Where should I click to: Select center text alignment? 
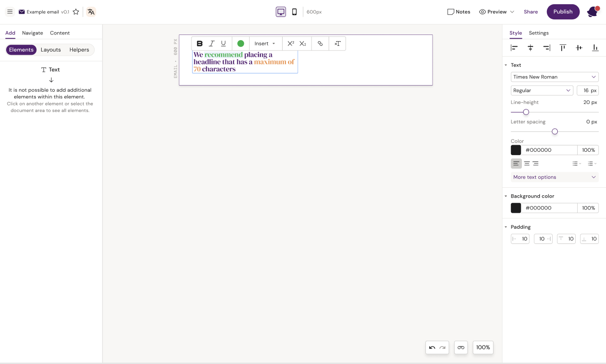pyautogui.click(x=527, y=163)
